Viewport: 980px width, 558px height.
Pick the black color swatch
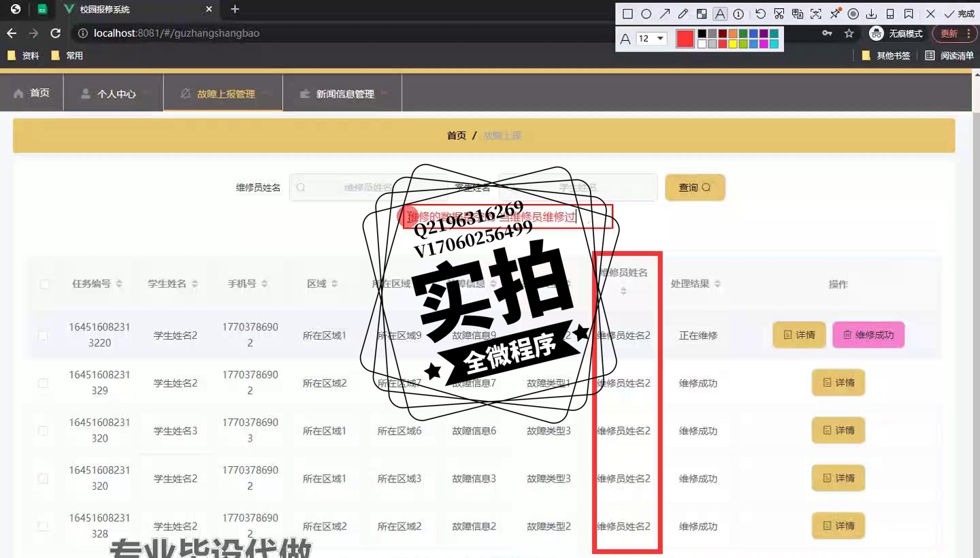(702, 34)
